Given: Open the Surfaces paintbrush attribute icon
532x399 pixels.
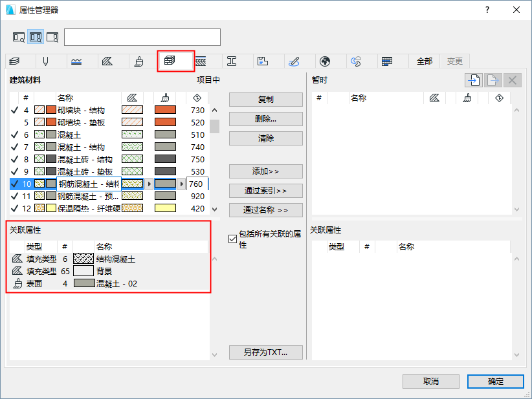Looking at the screenshot, I should [x=140, y=60].
